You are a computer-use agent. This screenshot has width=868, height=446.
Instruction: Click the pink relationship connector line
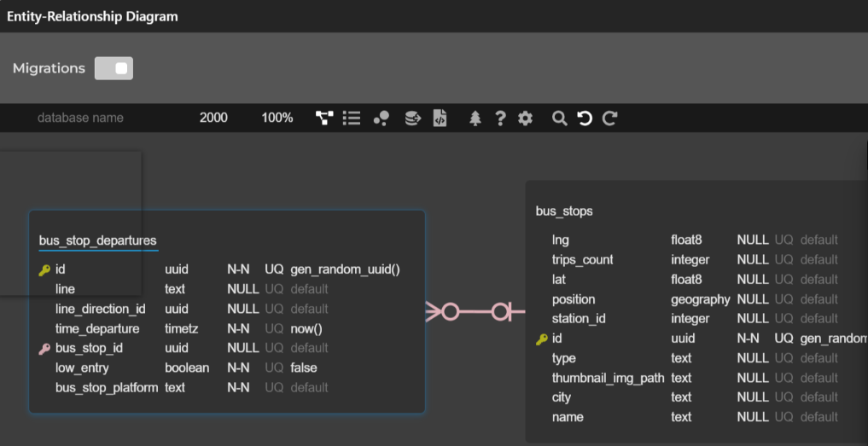point(475,312)
